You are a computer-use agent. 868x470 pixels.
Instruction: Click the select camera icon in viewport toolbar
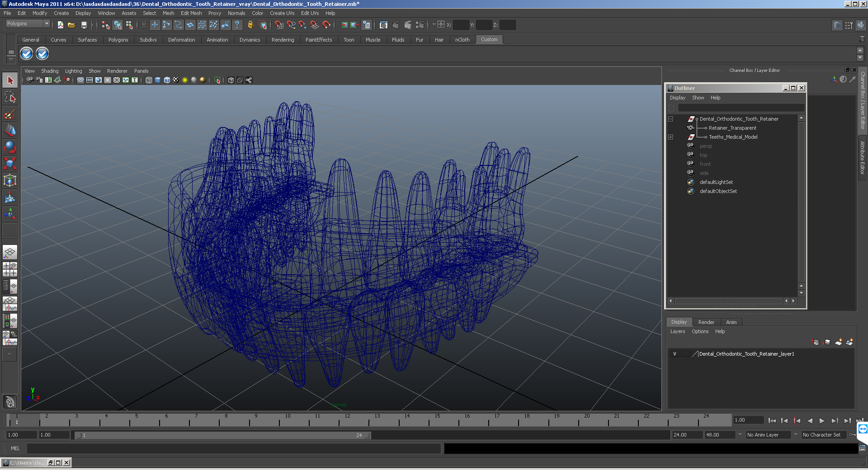(x=30, y=80)
